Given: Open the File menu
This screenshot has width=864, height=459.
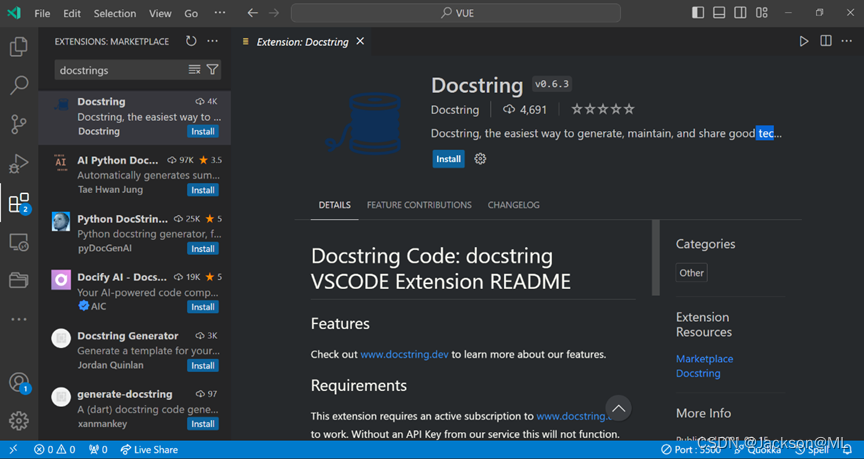Looking at the screenshot, I should point(42,13).
